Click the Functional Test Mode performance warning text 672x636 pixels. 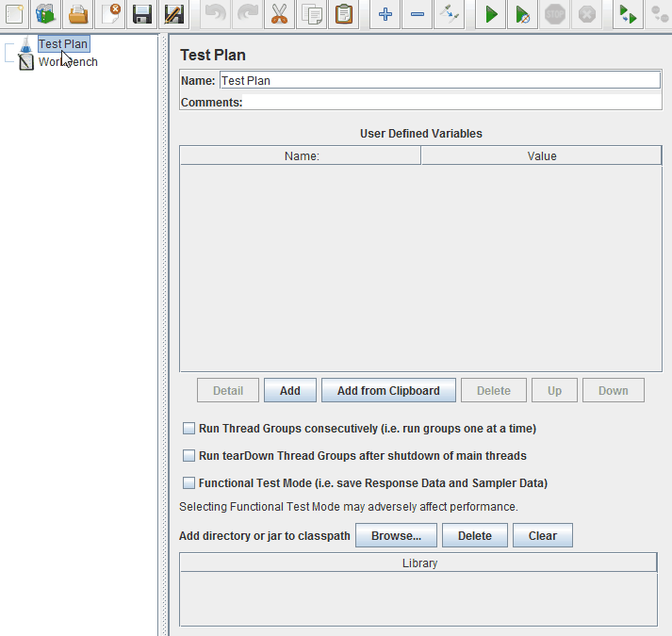point(349,507)
